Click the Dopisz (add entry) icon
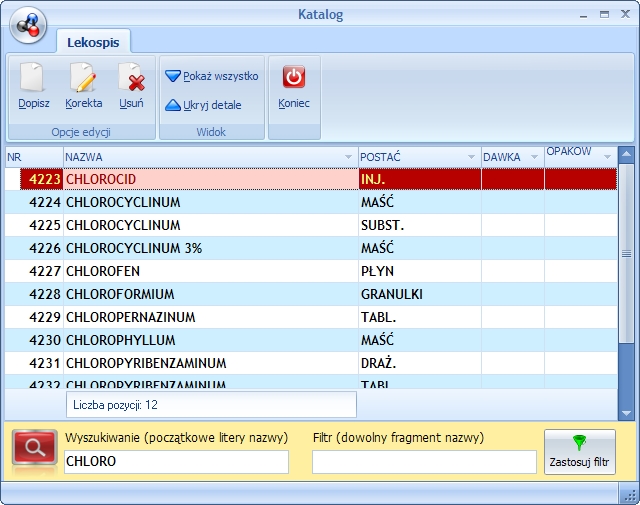The width and height of the screenshot is (640, 505). 33,80
